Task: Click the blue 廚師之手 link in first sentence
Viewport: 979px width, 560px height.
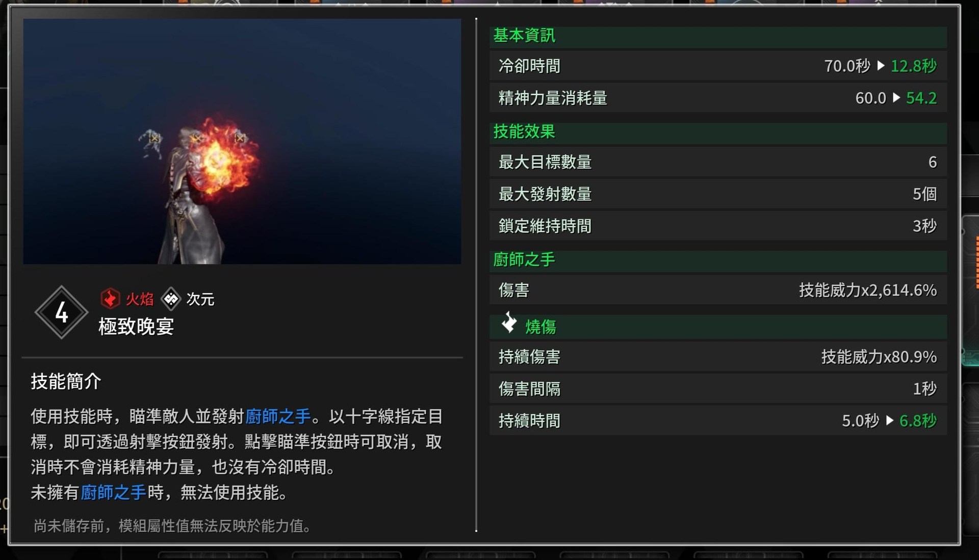Action: [278, 416]
